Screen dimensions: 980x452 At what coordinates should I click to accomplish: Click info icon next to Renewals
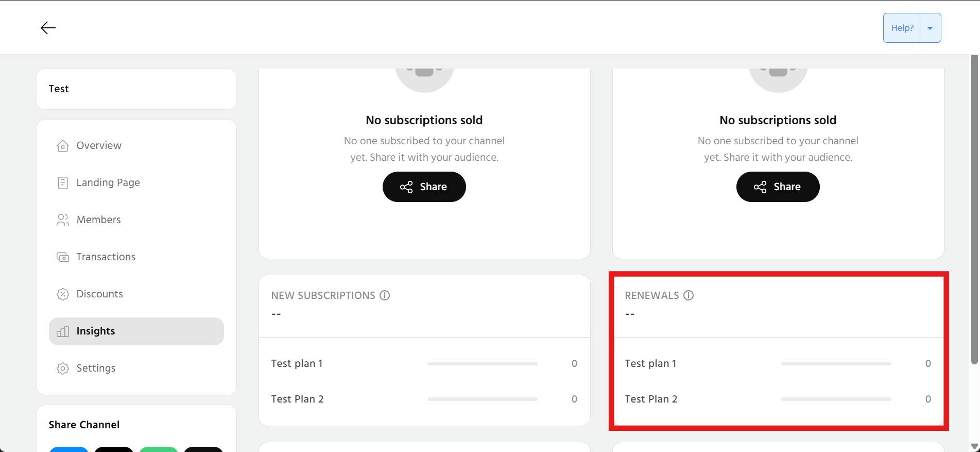[x=689, y=295]
